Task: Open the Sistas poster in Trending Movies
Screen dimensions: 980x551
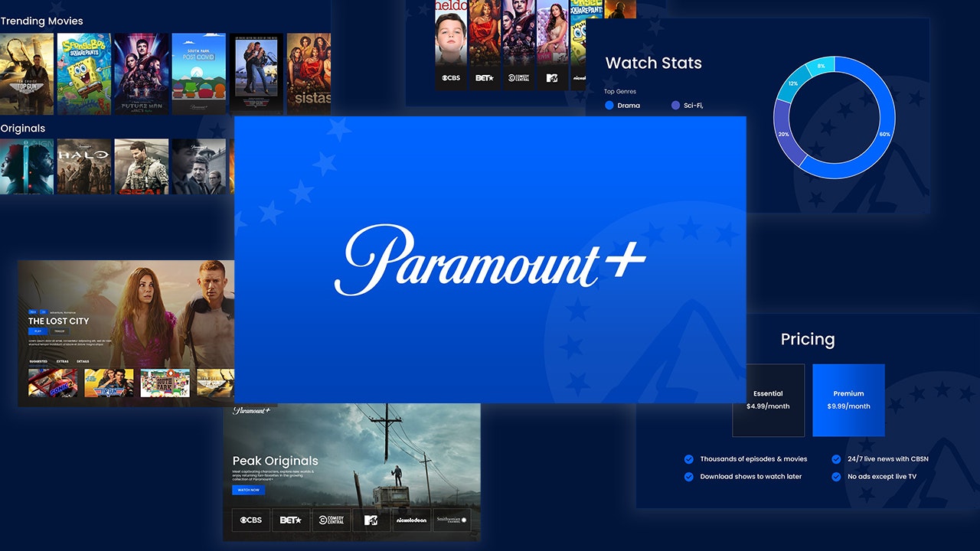Action: coord(309,74)
